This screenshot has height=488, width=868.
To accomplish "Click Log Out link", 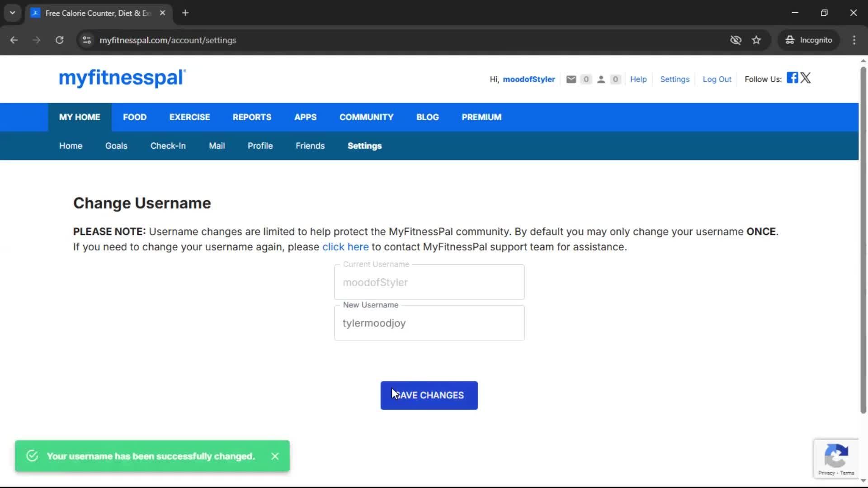I will 717,80.
